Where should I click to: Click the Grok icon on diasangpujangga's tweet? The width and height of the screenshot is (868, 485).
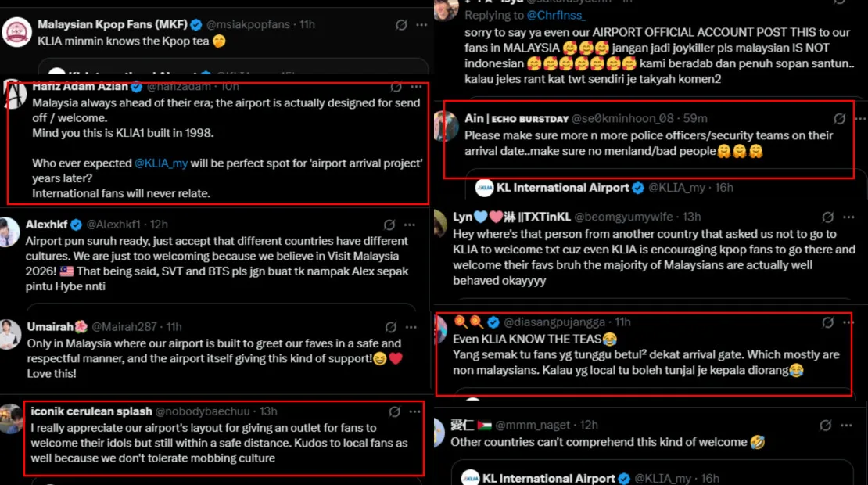827,322
